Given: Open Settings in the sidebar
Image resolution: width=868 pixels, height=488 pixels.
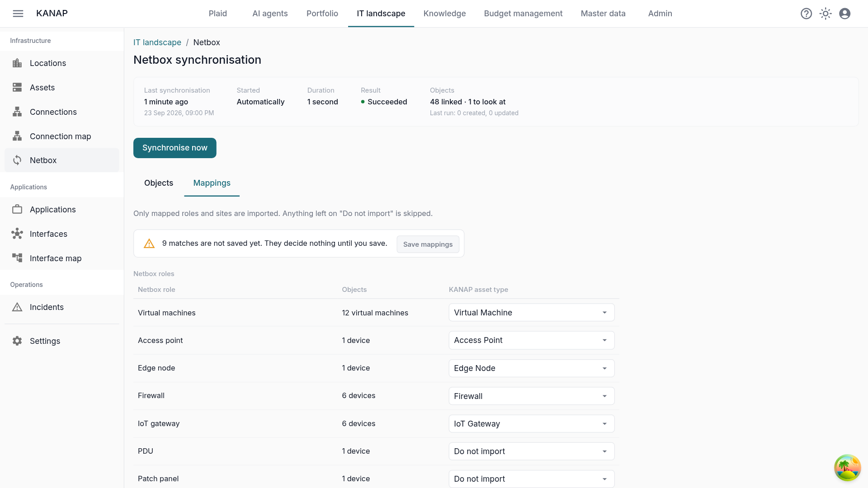Looking at the screenshot, I should [62, 341].
